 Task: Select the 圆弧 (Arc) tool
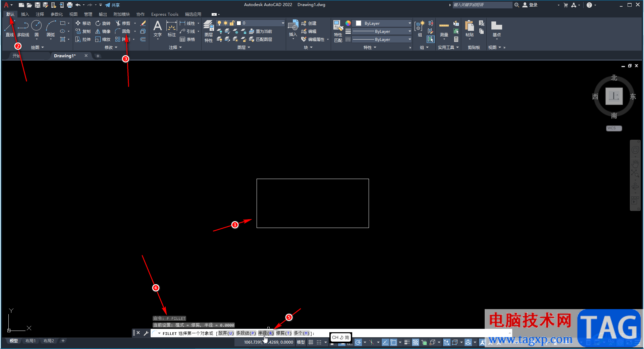click(x=51, y=28)
